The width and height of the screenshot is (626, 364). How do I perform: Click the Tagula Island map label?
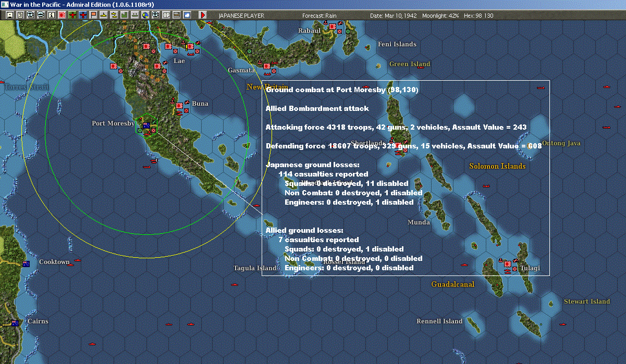pos(255,268)
